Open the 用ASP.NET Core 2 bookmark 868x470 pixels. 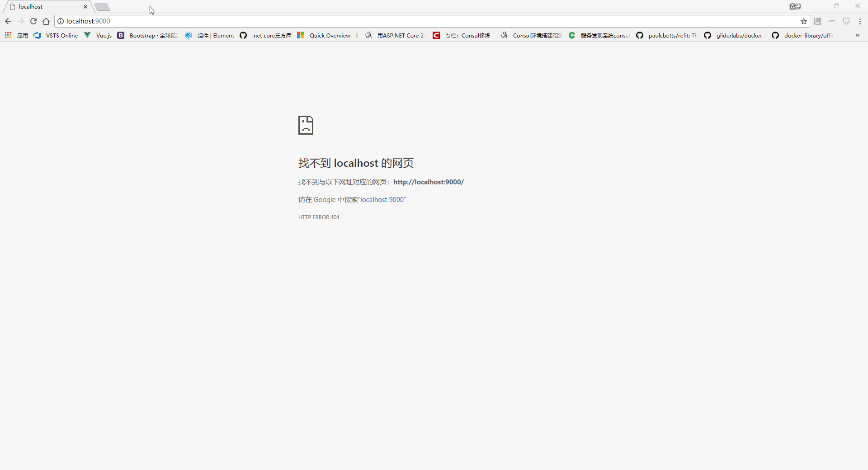(396, 35)
